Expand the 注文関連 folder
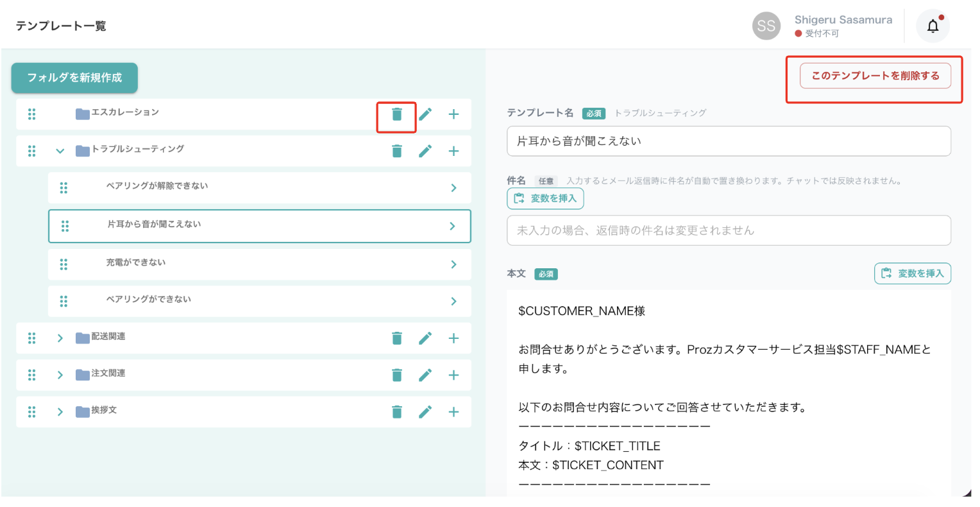980x507 pixels. pyautogui.click(x=60, y=375)
